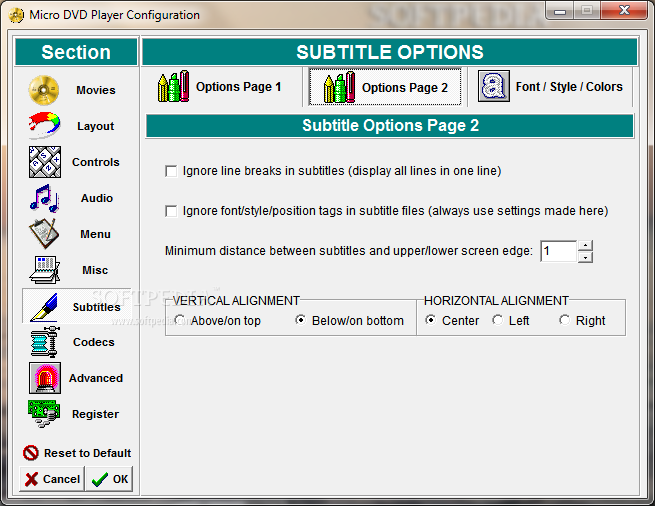Screen dimensions: 655x506
Task: Close the Micro DVD Player Configuration window
Action: tap(624, 10)
